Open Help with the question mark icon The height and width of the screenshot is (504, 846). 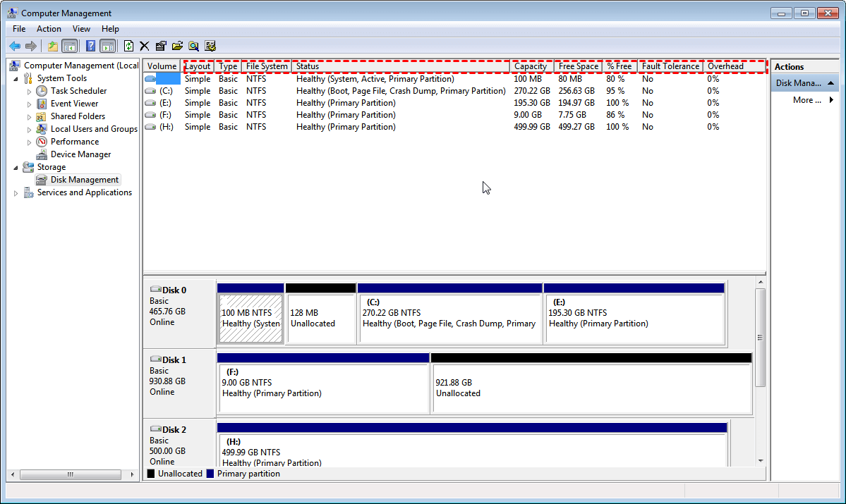(90, 47)
